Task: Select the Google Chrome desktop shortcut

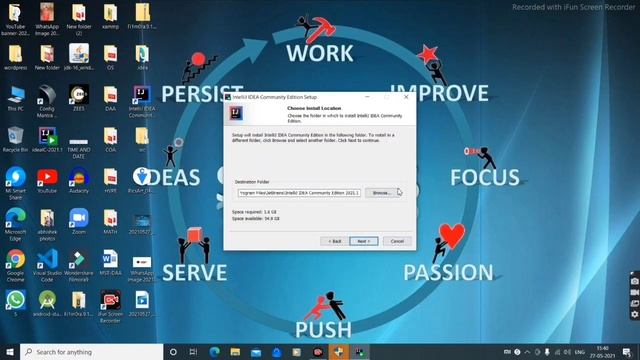Action: point(16,265)
